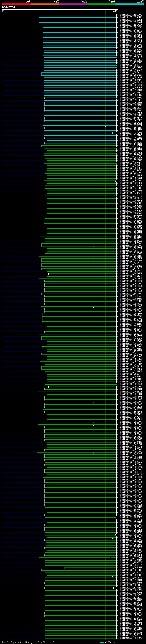
Task: Select hit UniRef100_P18562
Action: 131,512
